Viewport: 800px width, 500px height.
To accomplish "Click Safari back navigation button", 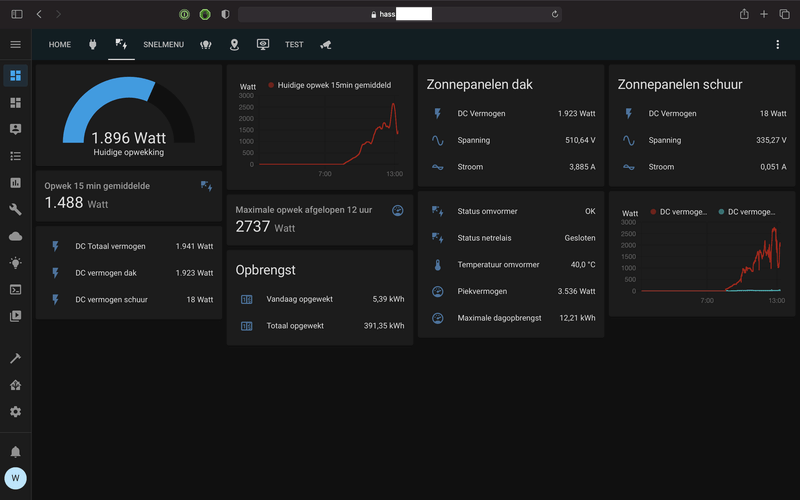I will click(39, 14).
